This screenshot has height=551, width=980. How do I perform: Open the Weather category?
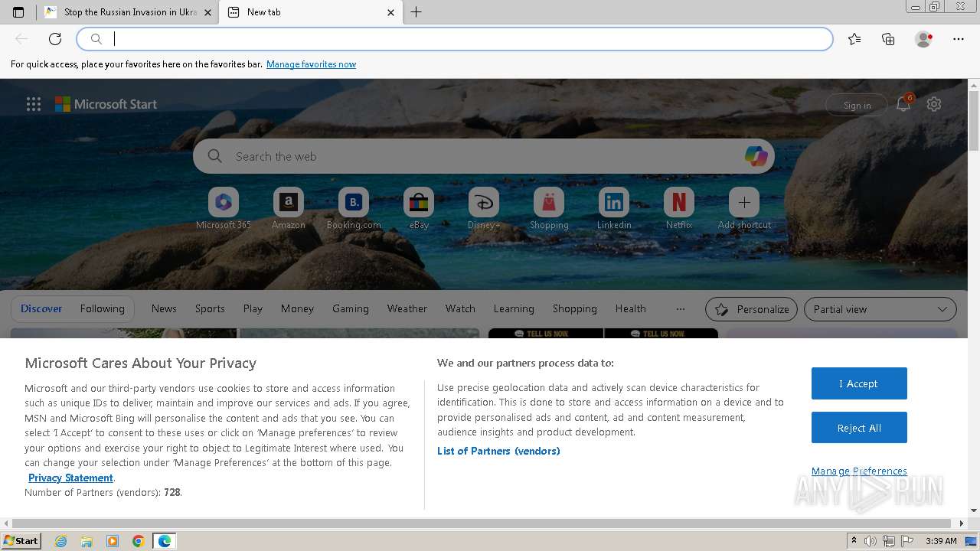pyautogui.click(x=407, y=308)
